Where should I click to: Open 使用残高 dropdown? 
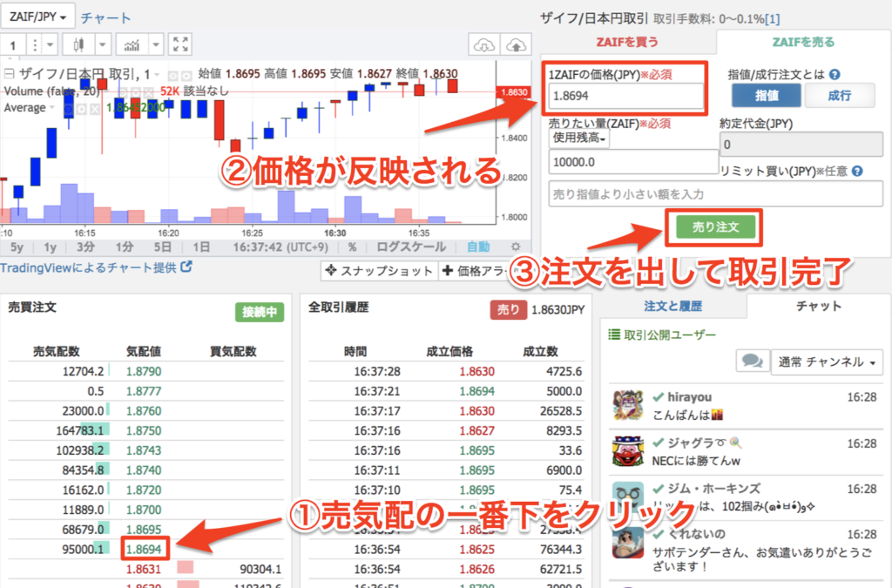(579, 138)
